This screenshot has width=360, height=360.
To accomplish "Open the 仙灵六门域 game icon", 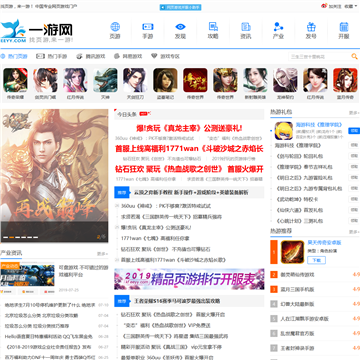I will point(45,80).
